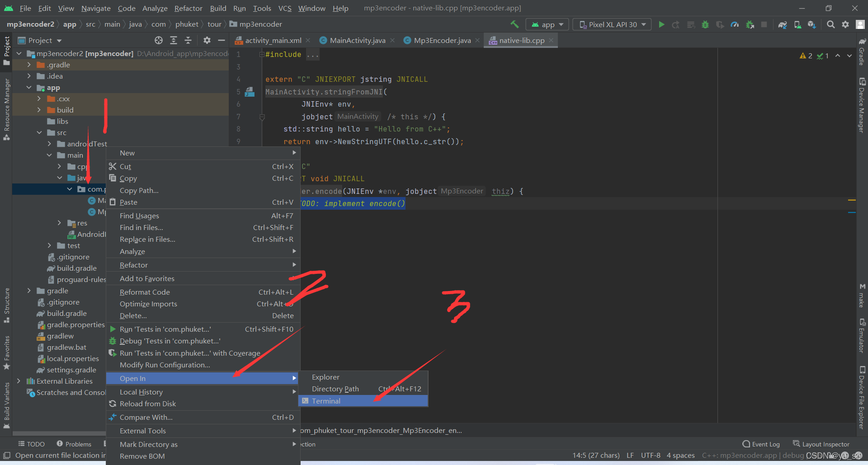Click LF line separator in status bar
The image size is (868, 465).
coord(630,455)
